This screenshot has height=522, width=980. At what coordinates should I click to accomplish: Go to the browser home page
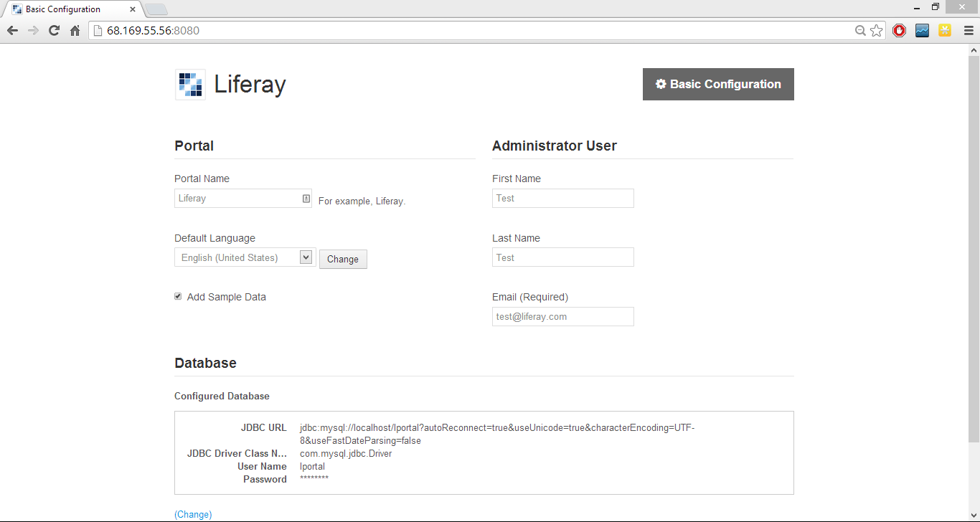[75, 31]
